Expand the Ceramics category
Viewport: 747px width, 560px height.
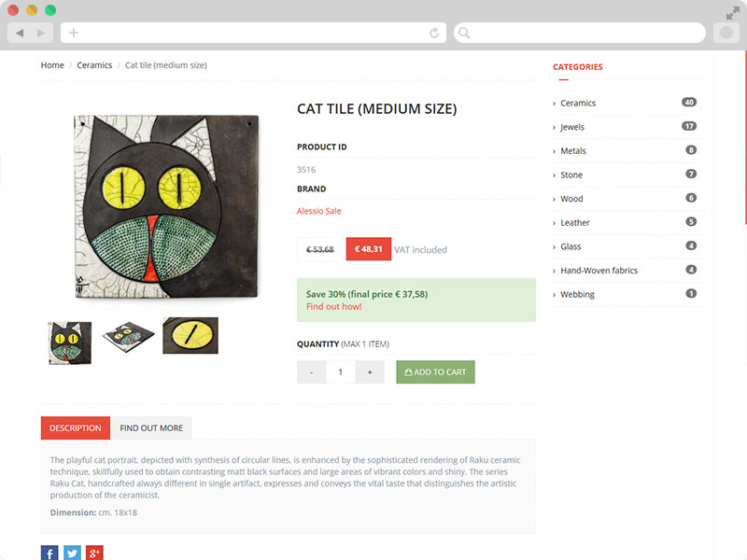coord(577,103)
